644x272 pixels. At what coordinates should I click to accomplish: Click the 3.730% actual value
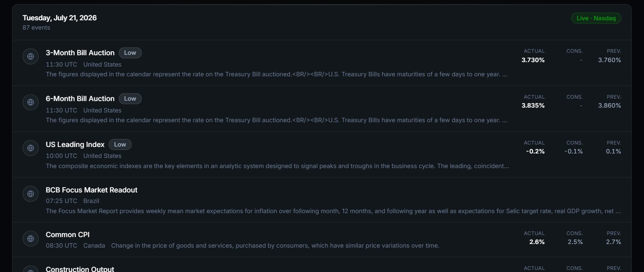tap(533, 60)
